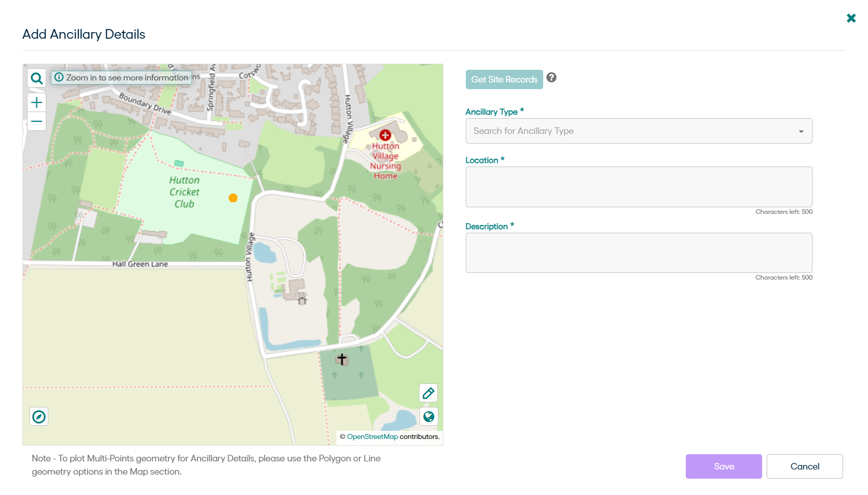Focus the Location text area
The width and height of the screenshot is (868, 495).
pos(638,186)
